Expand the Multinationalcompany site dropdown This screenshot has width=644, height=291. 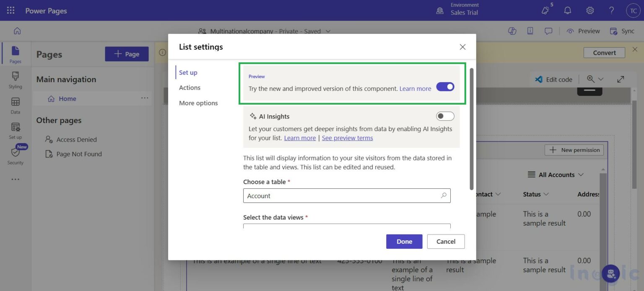coord(328,31)
